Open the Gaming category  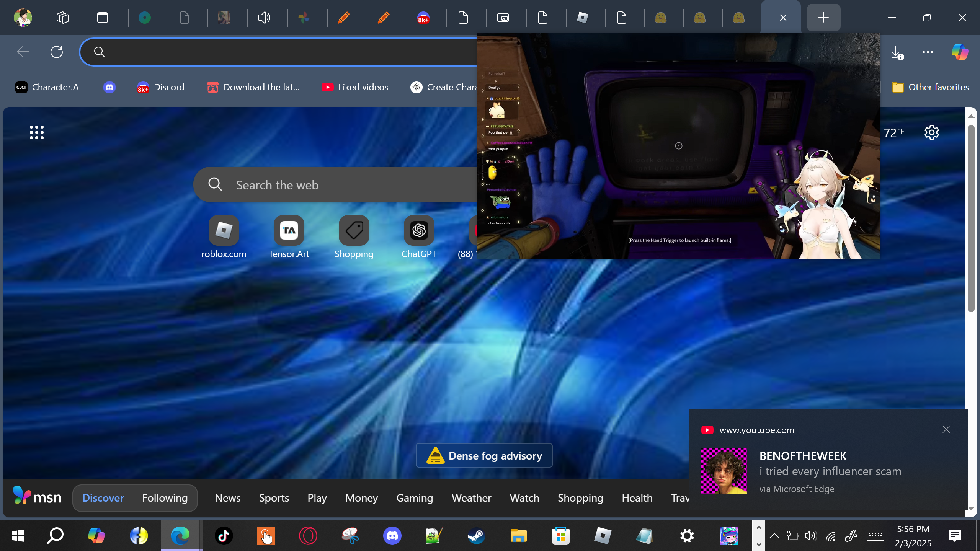click(415, 498)
